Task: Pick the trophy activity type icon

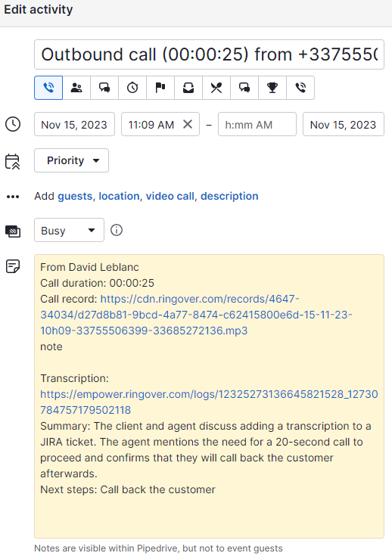Action: [x=272, y=88]
